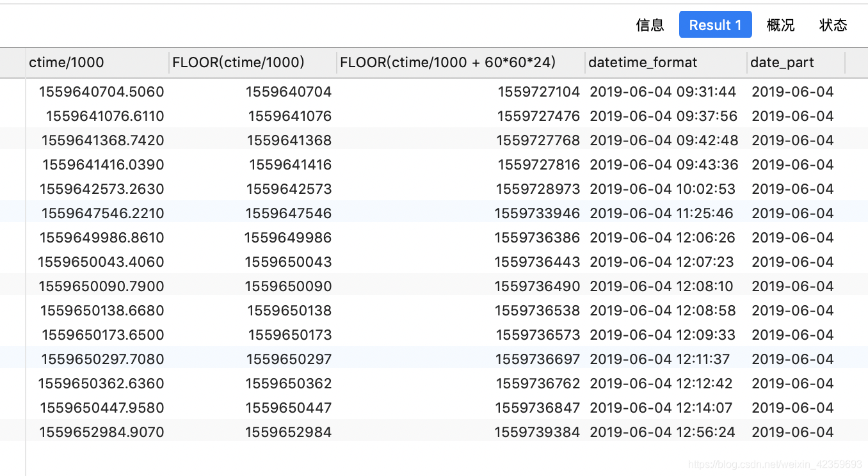This screenshot has height=476, width=868.
Task: Click value 1559733946
Action: coord(537,213)
